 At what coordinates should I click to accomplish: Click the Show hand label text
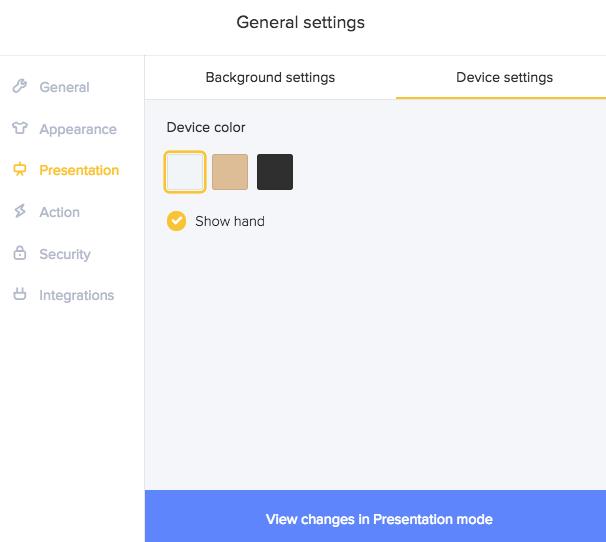[x=230, y=221]
